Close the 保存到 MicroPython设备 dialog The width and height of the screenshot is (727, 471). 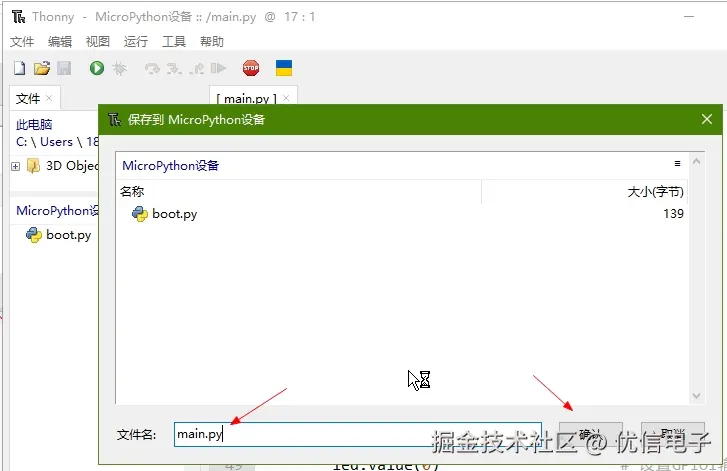(x=707, y=119)
